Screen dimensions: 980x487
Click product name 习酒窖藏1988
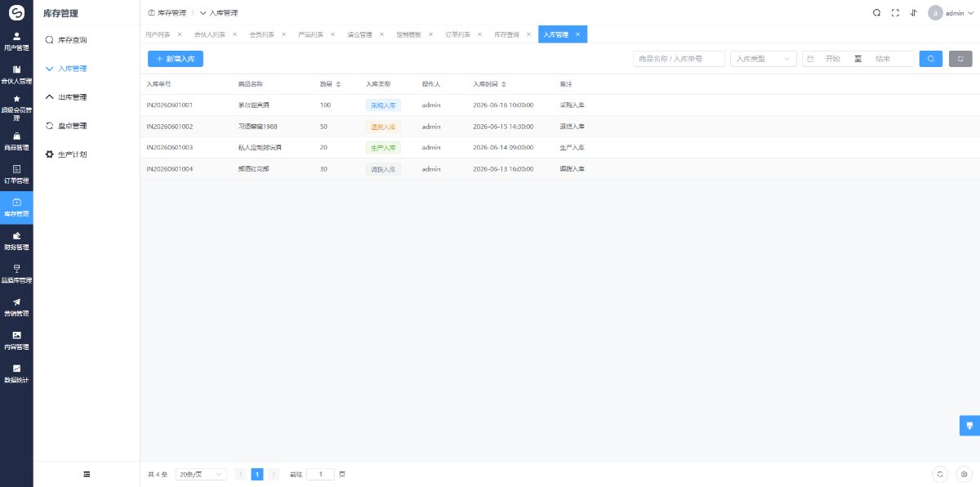point(258,127)
